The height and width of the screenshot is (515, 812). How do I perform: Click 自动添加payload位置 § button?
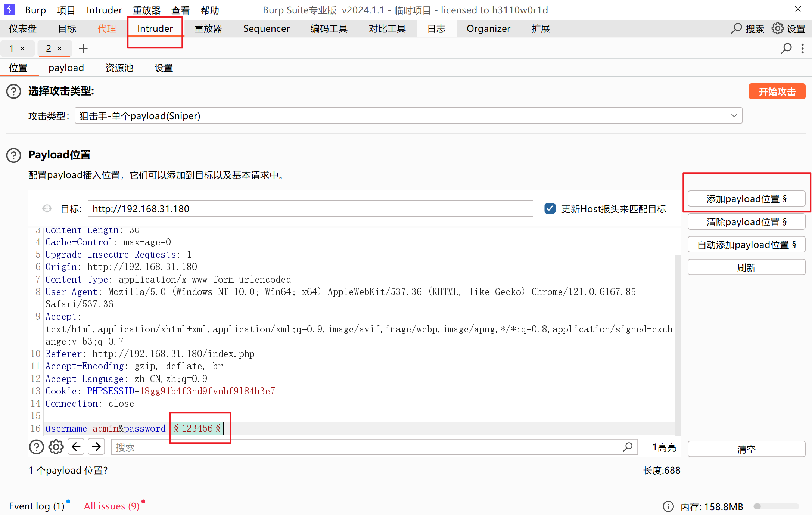tap(746, 245)
